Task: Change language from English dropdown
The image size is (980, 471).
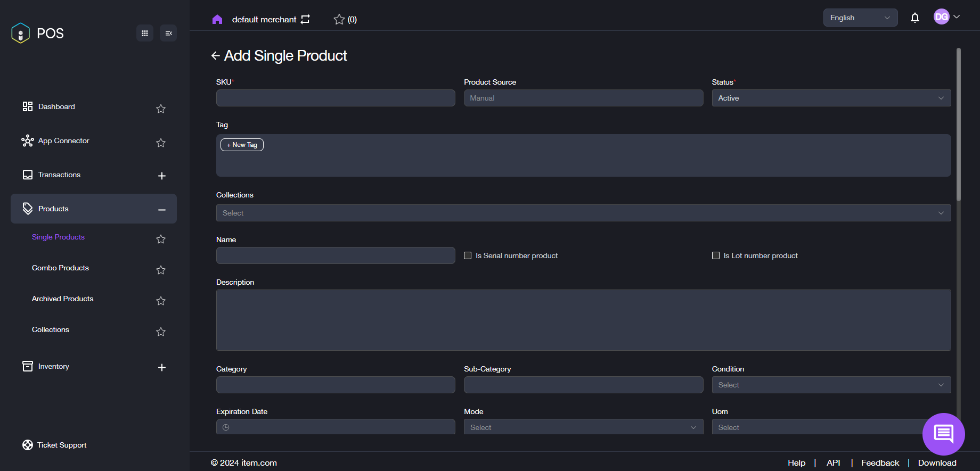Action: click(x=860, y=18)
